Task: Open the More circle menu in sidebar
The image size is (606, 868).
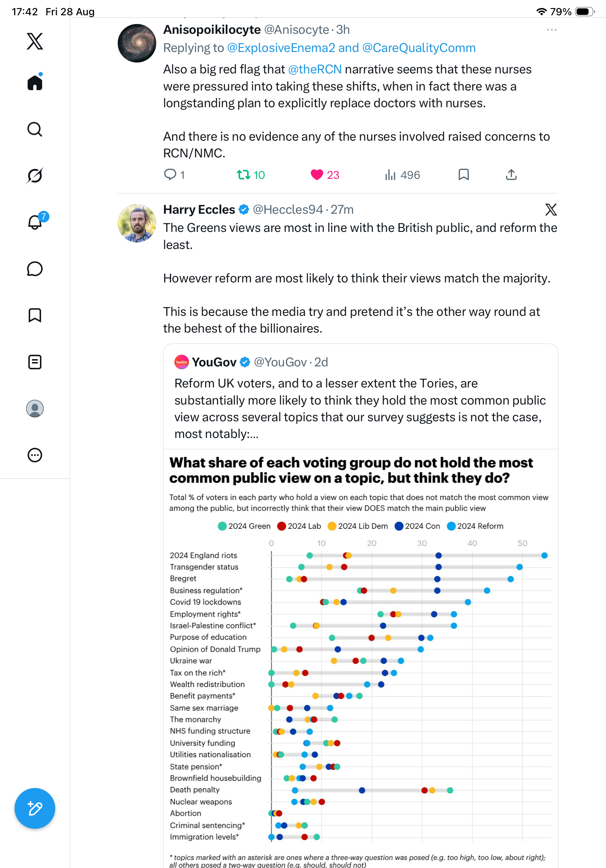Action: click(35, 455)
